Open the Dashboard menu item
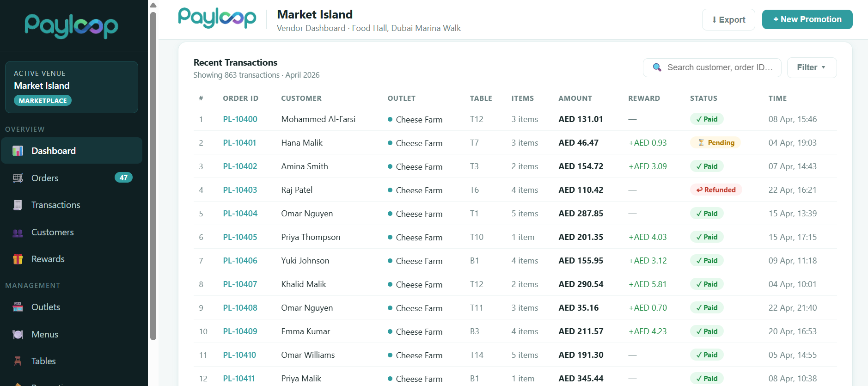The width and height of the screenshot is (868, 386). coord(72,151)
